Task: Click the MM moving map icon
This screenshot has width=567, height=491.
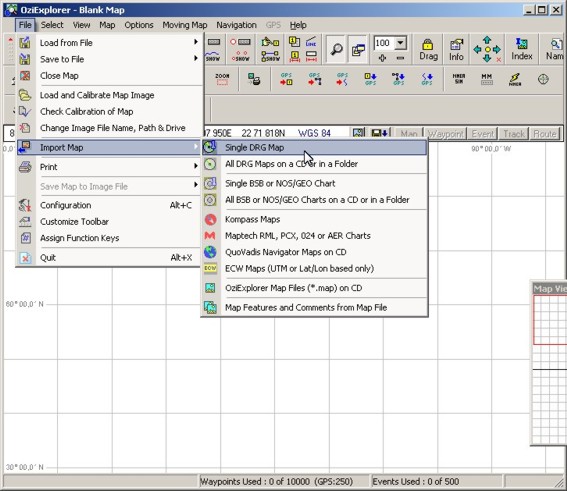Action: pyautogui.click(x=487, y=79)
